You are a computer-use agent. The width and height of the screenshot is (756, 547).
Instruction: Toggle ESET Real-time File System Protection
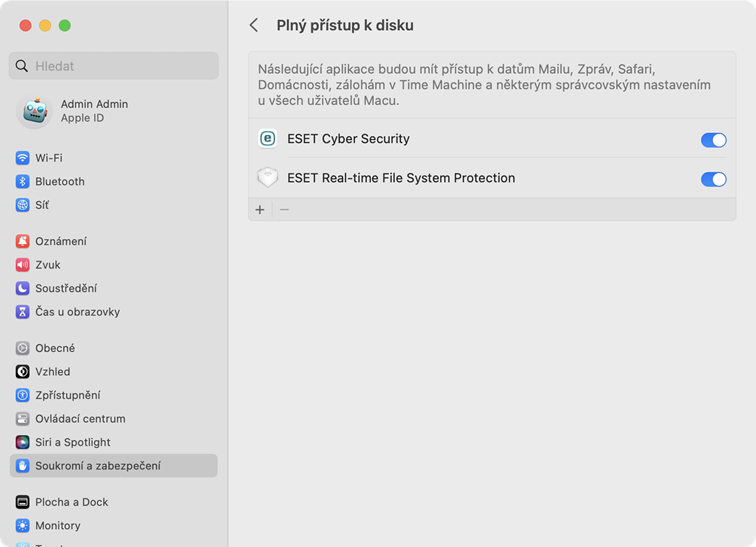click(x=713, y=179)
